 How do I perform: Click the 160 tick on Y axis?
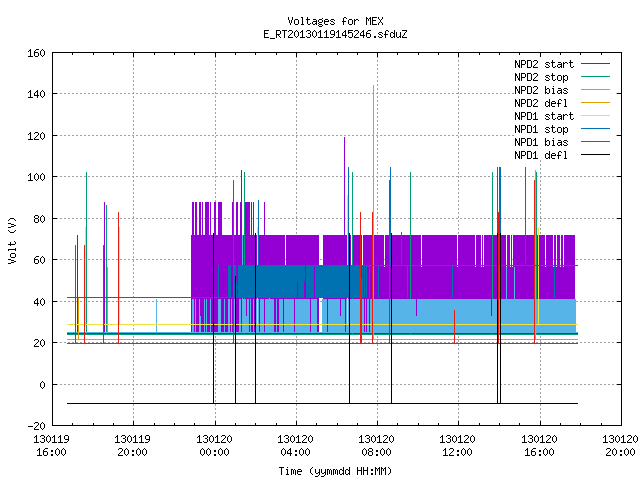click(x=36, y=53)
